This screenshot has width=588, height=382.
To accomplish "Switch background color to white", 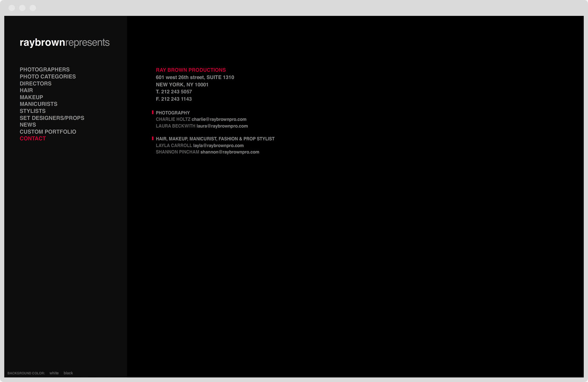I will coord(54,373).
